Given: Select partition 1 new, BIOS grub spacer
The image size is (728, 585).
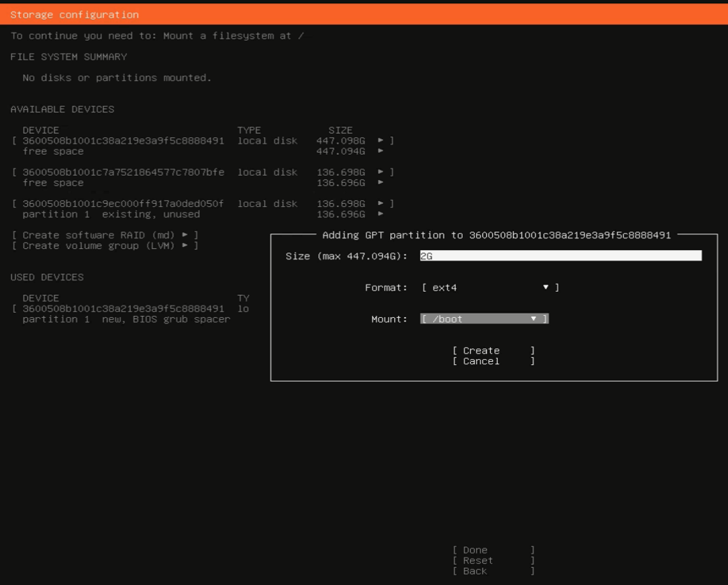Looking at the screenshot, I should 126,319.
